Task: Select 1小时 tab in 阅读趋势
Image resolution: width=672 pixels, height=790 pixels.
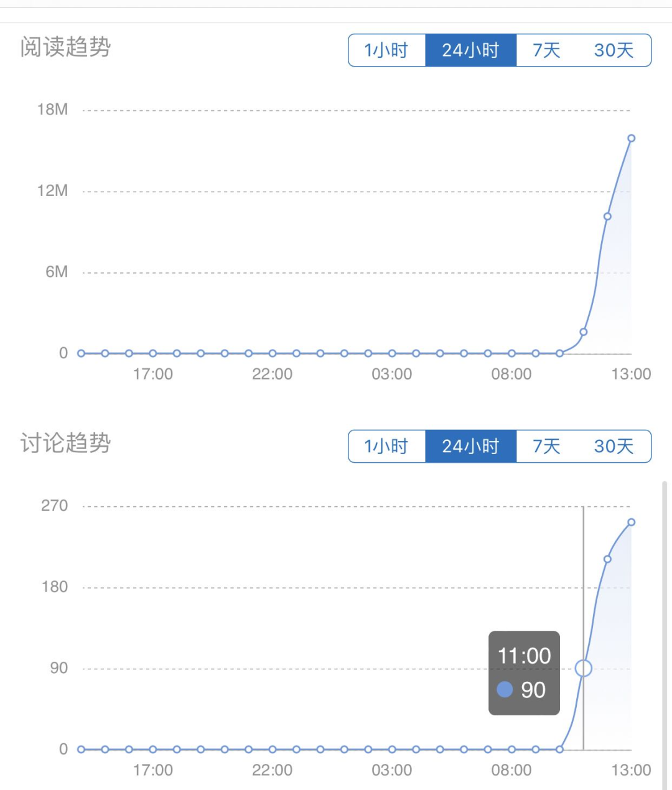Action: (386, 50)
